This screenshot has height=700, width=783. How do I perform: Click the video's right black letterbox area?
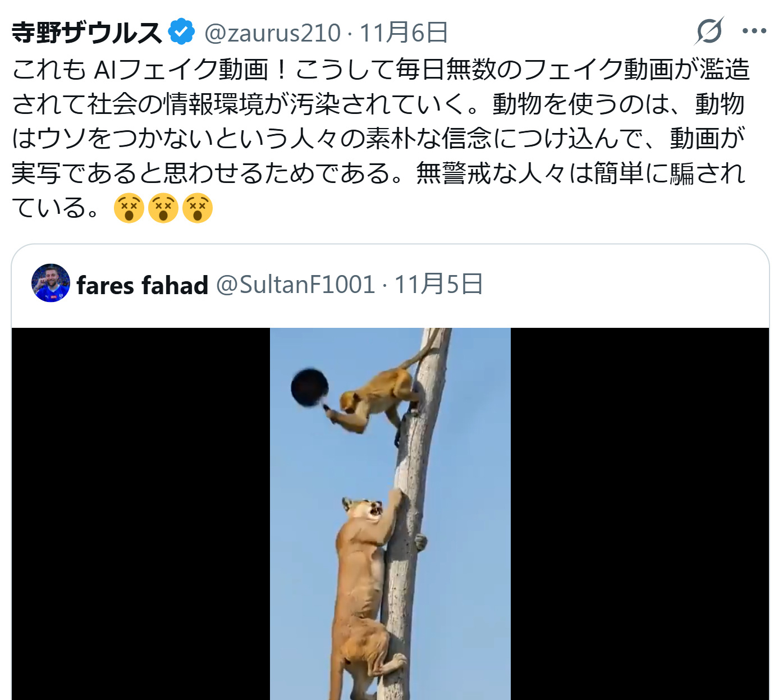[640, 514]
